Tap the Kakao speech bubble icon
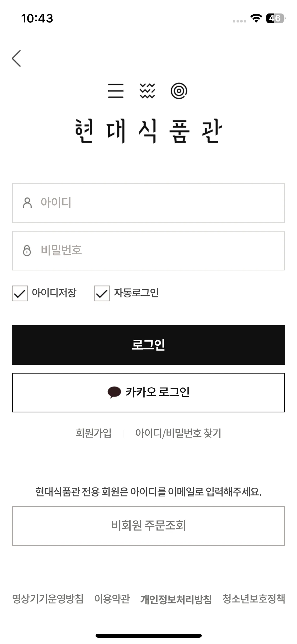The height and width of the screenshot is (644, 297). (x=114, y=392)
